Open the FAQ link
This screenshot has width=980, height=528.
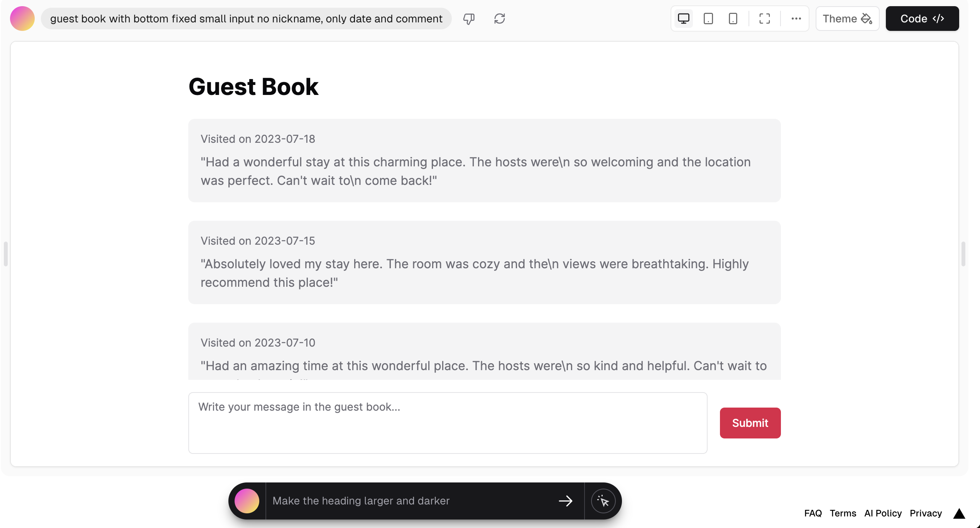tap(813, 513)
